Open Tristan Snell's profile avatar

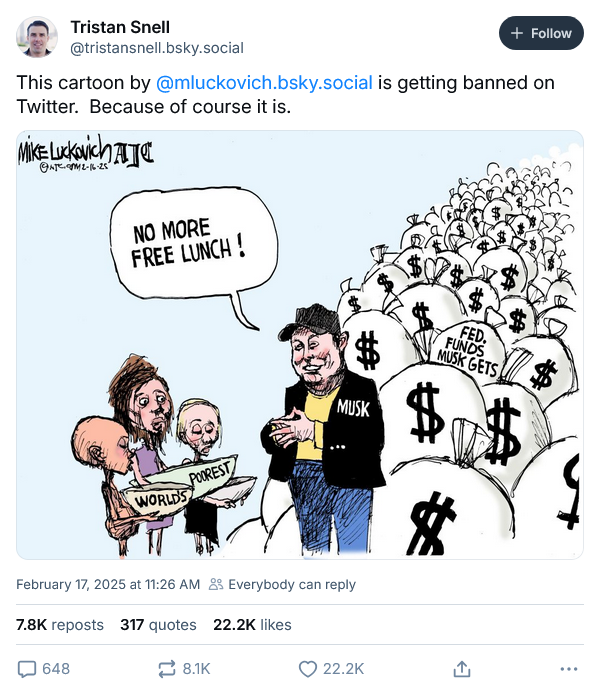[37, 37]
